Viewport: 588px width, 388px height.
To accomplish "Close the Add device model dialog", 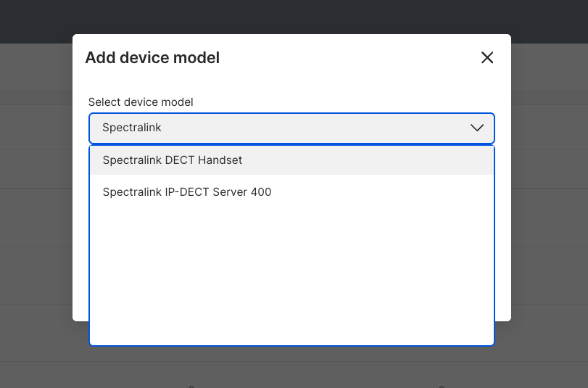I will click(x=486, y=57).
